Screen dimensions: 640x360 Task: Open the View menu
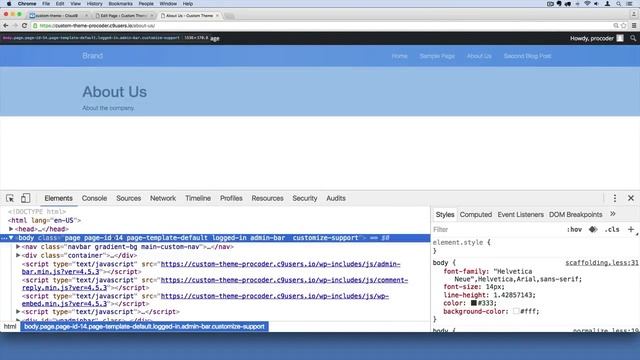[x=76, y=4]
